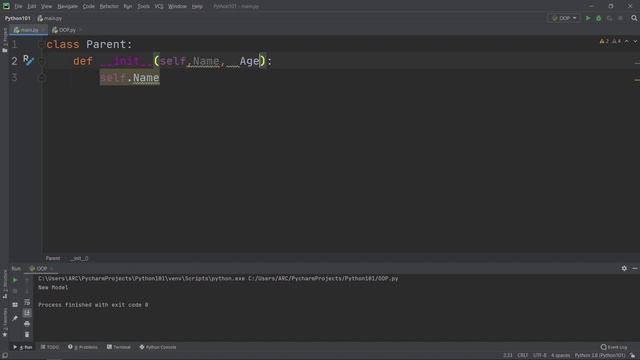
Task: Click the lock icon in status bar
Action: [632, 356]
